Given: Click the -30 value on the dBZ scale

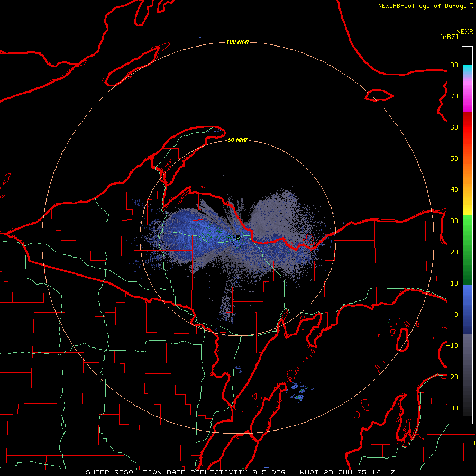Looking at the screenshot, I should [452, 408].
